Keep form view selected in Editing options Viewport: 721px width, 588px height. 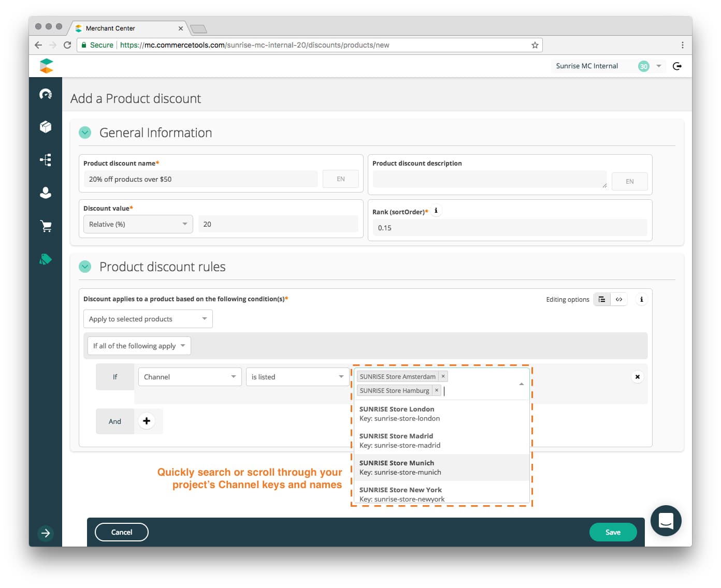(x=601, y=299)
